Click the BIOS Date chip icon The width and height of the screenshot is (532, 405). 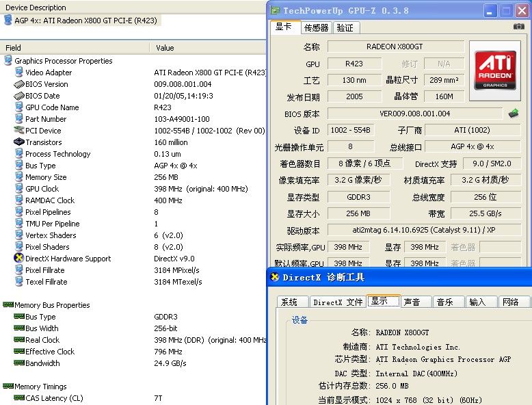(19, 95)
